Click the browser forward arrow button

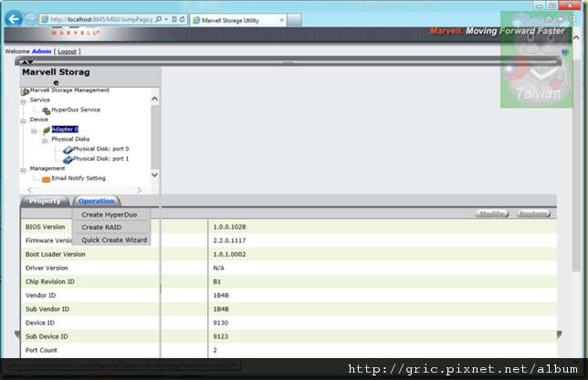click(x=31, y=19)
